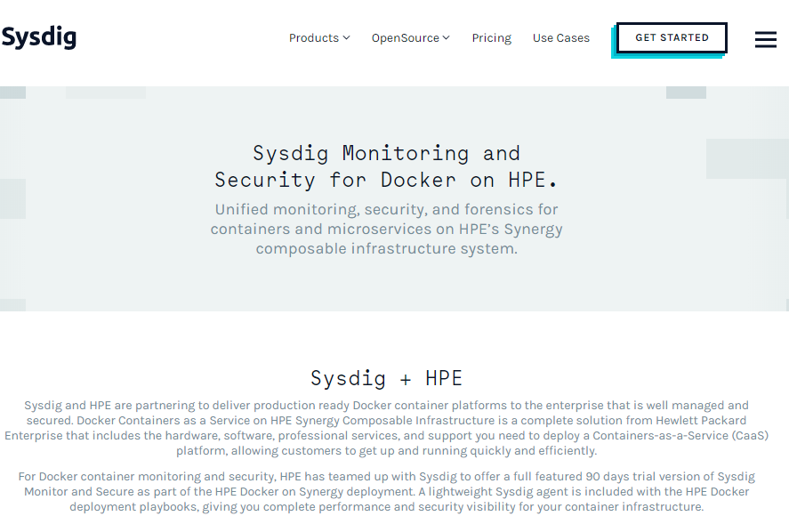Click the paragraph about partnering with HPE
Viewport: 789px width, 532px height.
(386, 428)
